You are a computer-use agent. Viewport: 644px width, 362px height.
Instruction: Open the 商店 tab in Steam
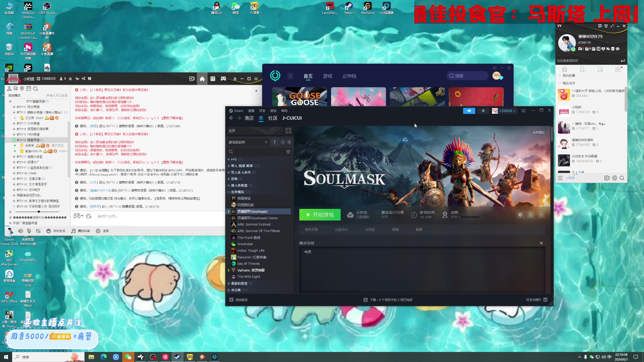(249, 118)
